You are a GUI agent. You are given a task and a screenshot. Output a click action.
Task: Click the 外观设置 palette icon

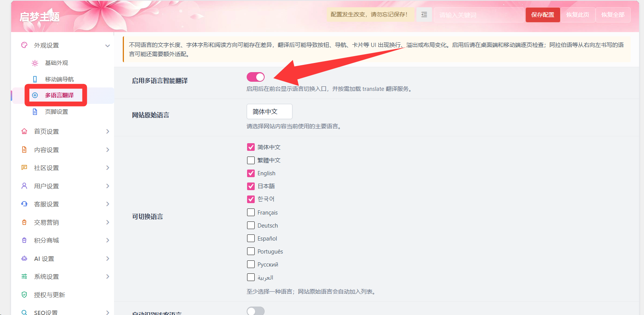coord(24,45)
